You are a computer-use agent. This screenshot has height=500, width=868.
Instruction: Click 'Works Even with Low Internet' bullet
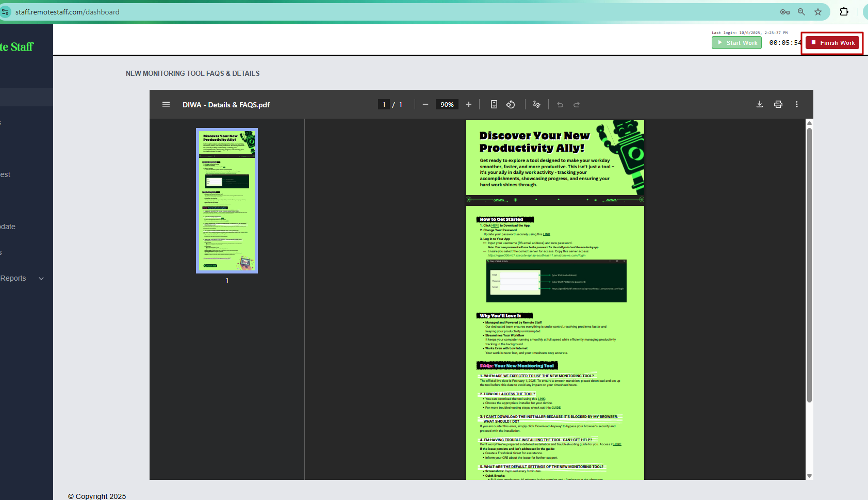tap(506, 348)
